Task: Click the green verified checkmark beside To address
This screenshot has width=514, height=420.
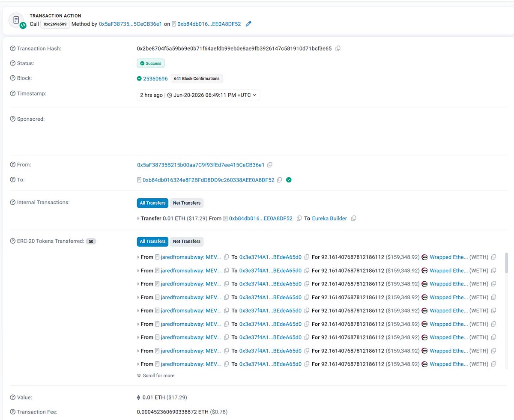Action: [x=289, y=180]
